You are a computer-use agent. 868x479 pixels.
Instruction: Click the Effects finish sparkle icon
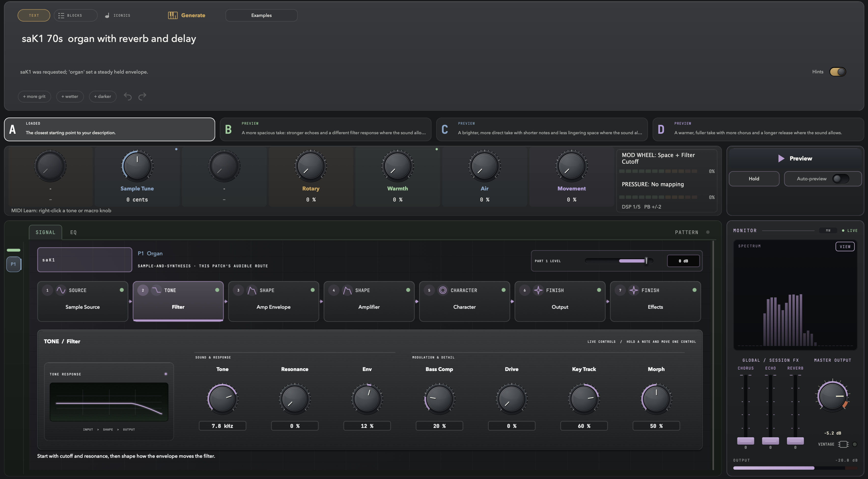coord(633,290)
